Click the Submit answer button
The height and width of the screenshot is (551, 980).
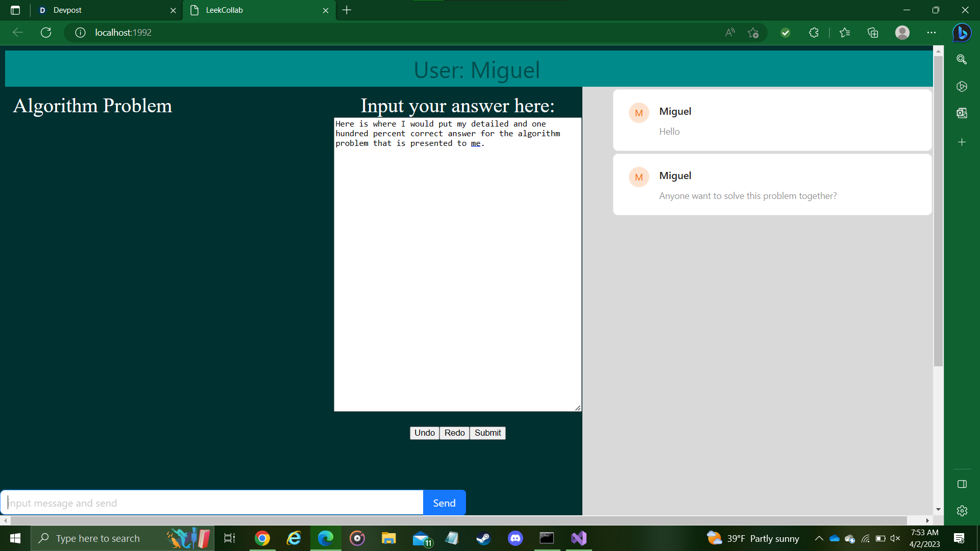(487, 433)
